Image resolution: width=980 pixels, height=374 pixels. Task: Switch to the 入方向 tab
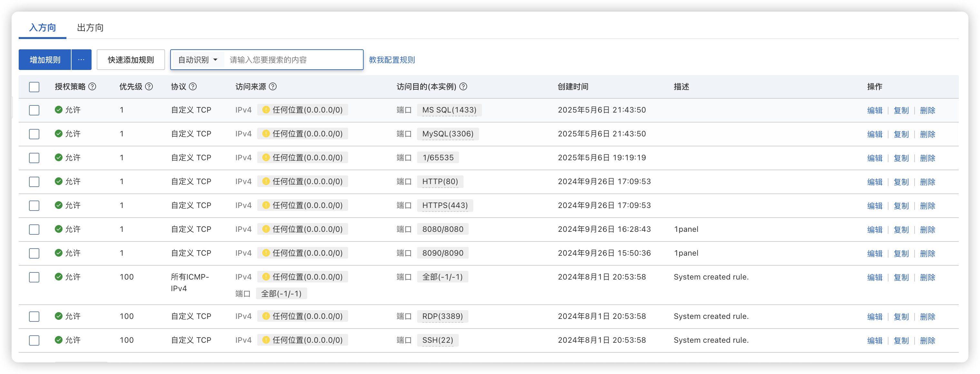coord(43,28)
